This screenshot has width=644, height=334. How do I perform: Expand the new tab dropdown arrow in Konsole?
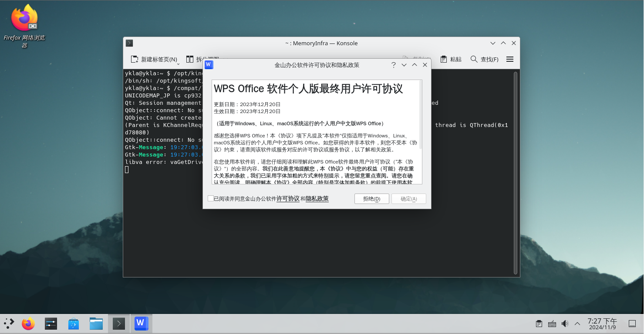(179, 64)
